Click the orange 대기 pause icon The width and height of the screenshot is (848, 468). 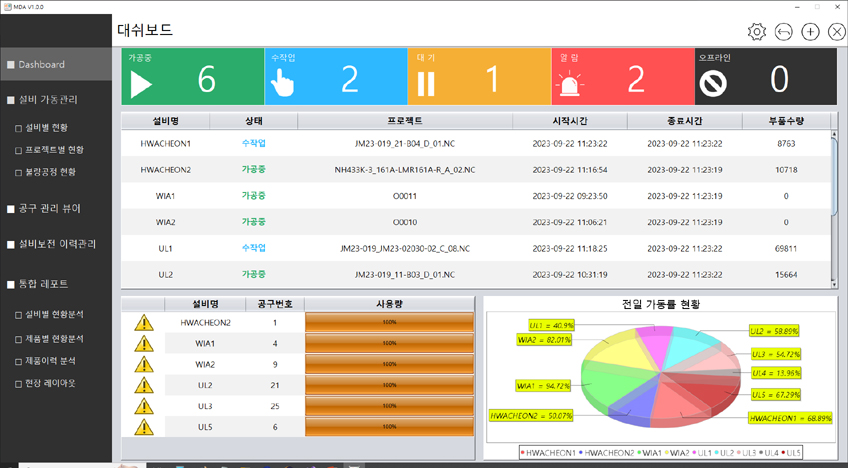[x=426, y=83]
